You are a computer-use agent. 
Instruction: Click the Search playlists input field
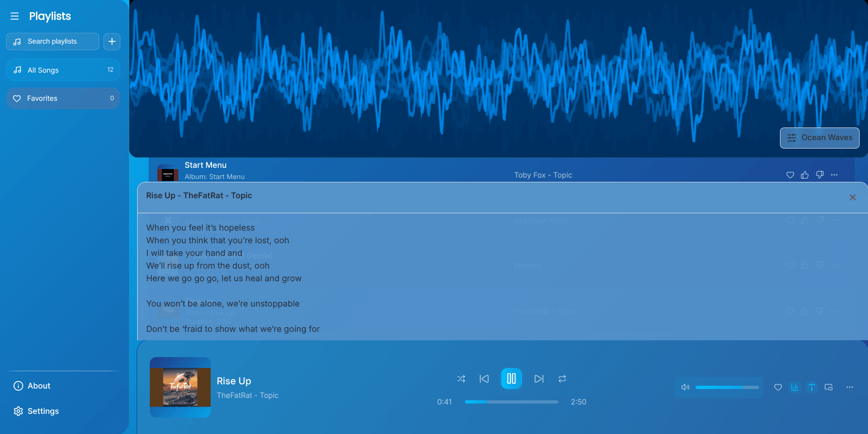(52, 41)
